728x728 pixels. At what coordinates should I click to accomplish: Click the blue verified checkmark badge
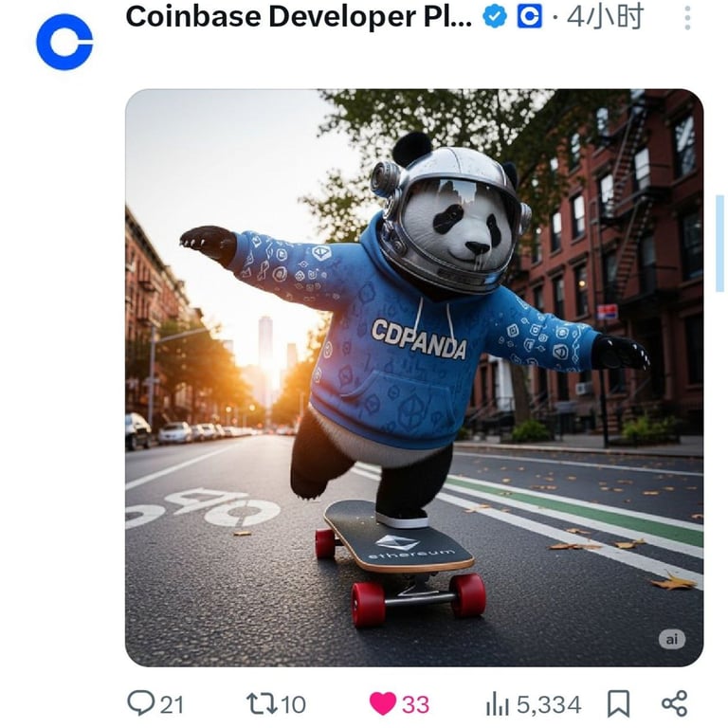click(x=495, y=17)
